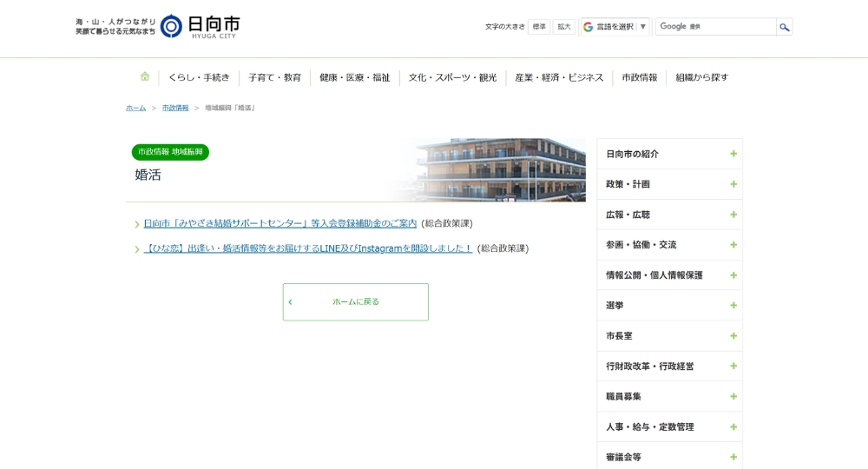Set text size to 標準
The image size is (868, 469).
pyautogui.click(x=539, y=27)
